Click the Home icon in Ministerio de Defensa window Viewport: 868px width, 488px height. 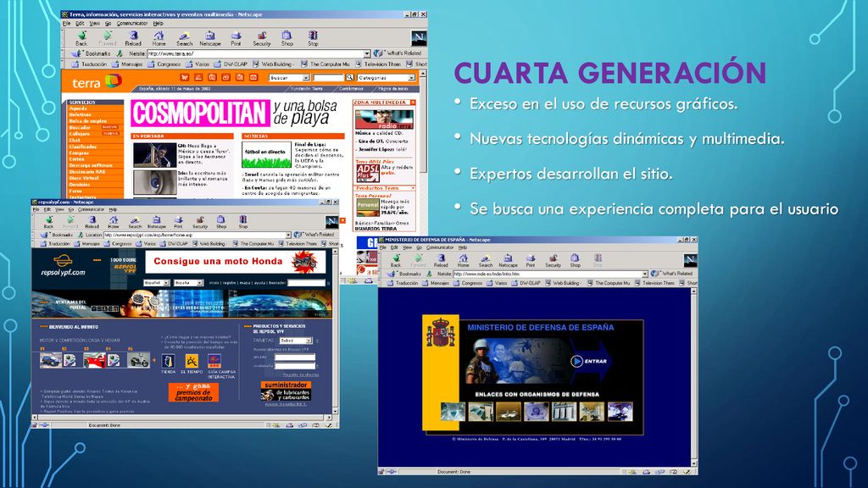(464, 258)
